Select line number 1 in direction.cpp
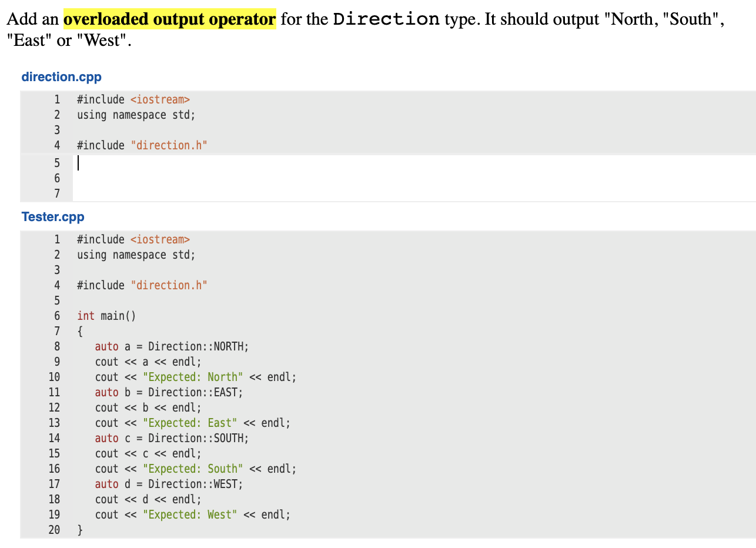This screenshot has height=548, width=756. click(57, 99)
